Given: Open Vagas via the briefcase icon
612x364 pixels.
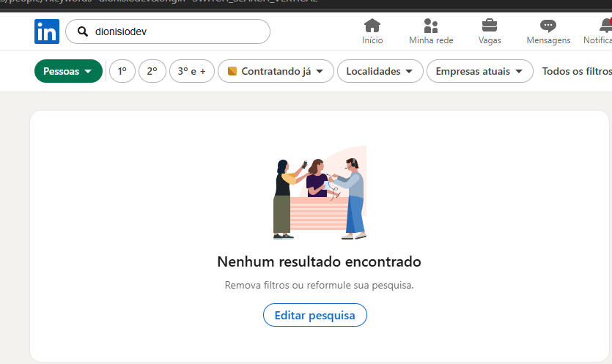Looking at the screenshot, I should (490, 26).
